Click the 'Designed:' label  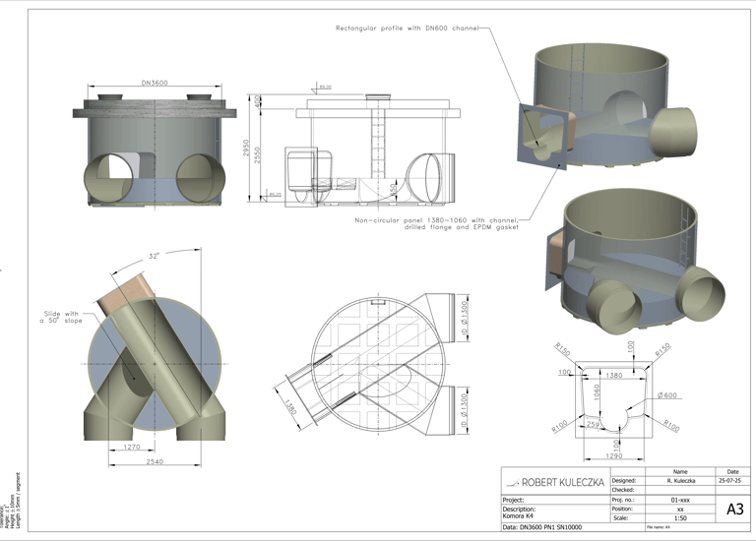(x=624, y=481)
